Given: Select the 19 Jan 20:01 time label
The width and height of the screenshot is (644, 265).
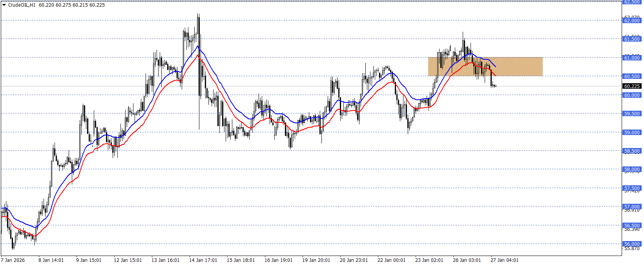Looking at the screenshot, I should (x=316, y=260).
